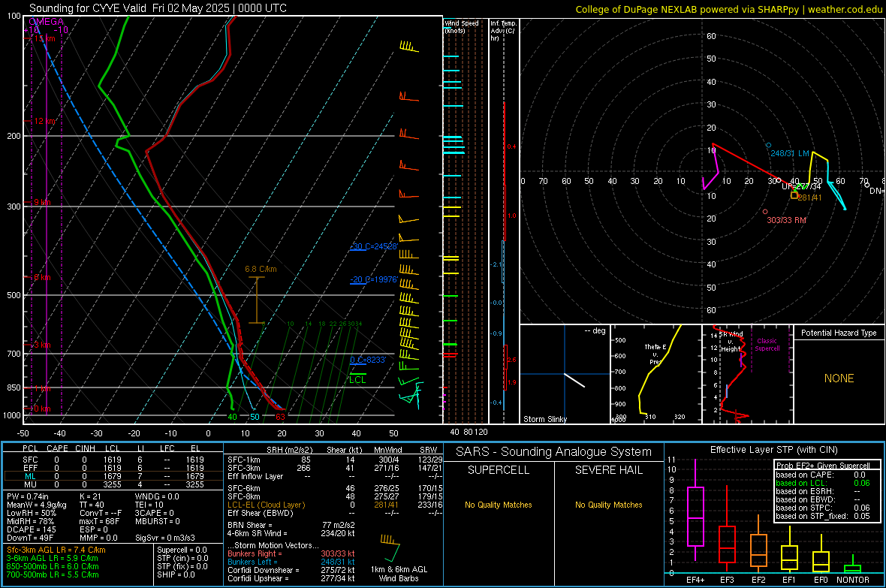The height and width of the screenshot is (588, 886).
Task: Click the Bunkers Right mover circle on hodograph
Action: tap(765, 212)
